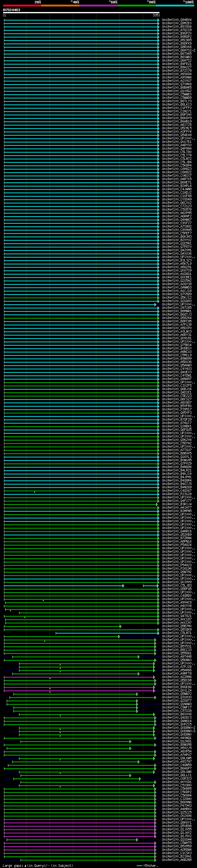197x868 pixels.
Task: Select the purple ~60% legend segment
Action: (98, 6)
